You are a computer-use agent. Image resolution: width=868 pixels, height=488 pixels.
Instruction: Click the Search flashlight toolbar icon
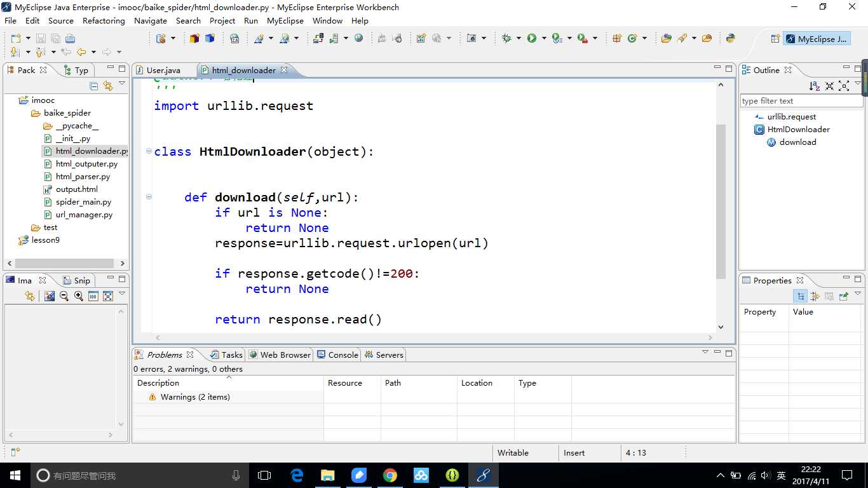(682, 39)
